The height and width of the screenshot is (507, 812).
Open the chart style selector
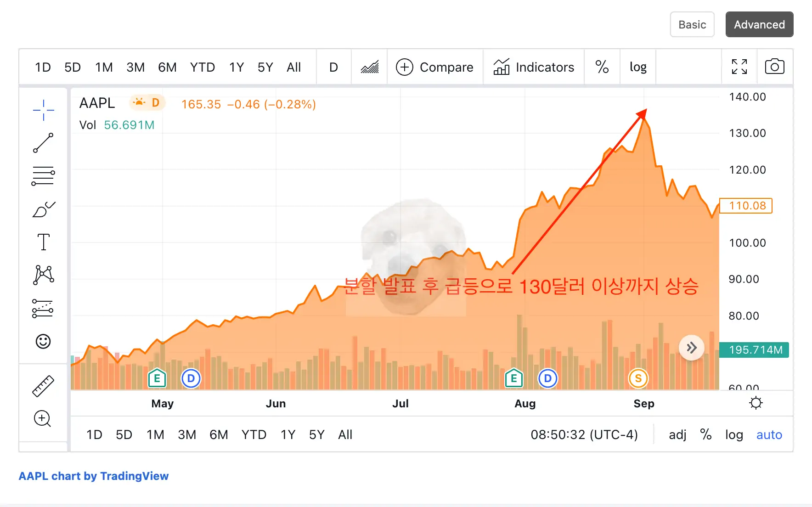click(369, 67)
